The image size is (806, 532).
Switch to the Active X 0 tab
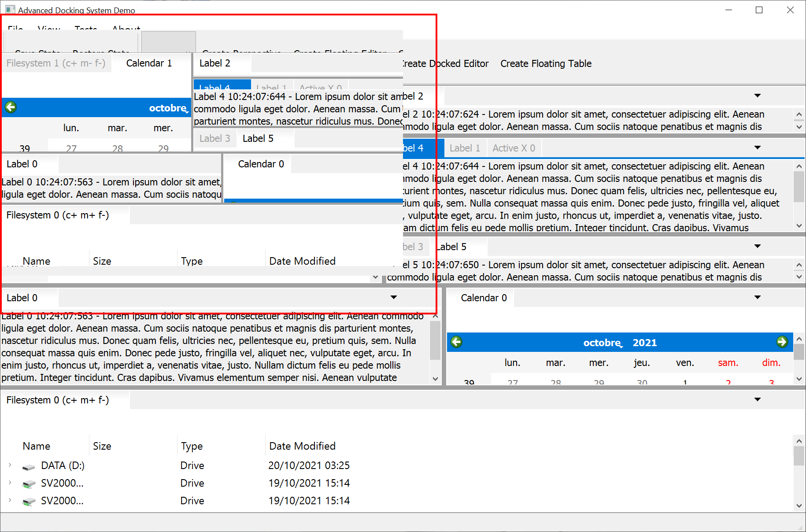point(514,148)
